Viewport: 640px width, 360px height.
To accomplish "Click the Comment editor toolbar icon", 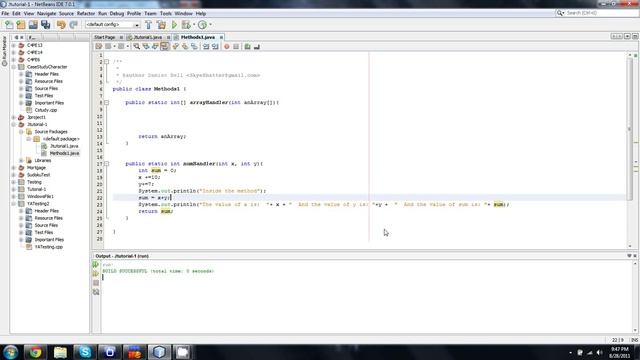I will tap(247, 47).
